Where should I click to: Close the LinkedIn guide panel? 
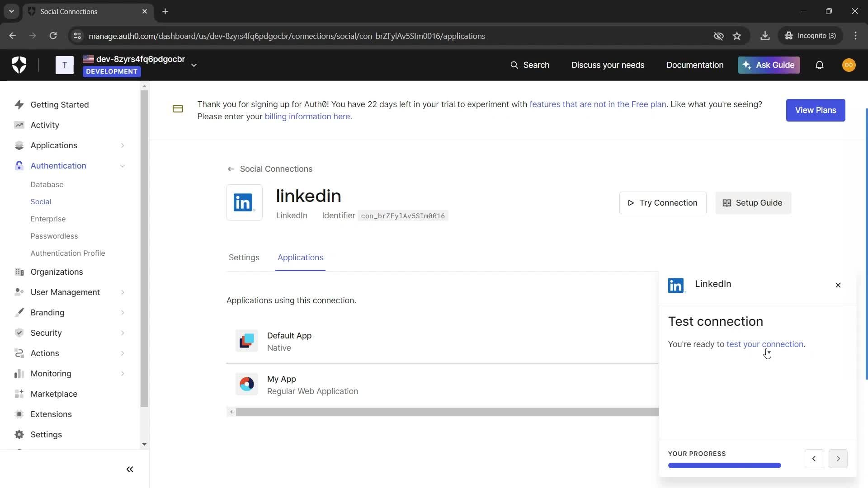click(838, 285)
